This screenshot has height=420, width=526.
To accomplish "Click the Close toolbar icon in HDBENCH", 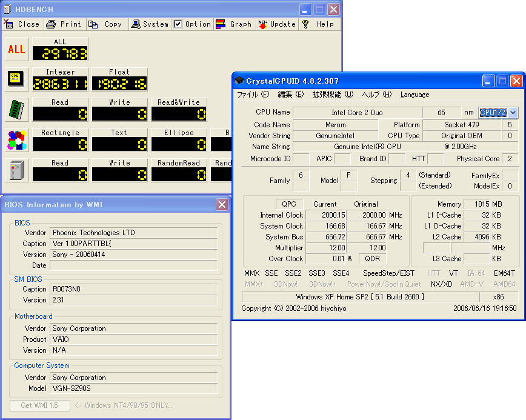I will (8, 24).
